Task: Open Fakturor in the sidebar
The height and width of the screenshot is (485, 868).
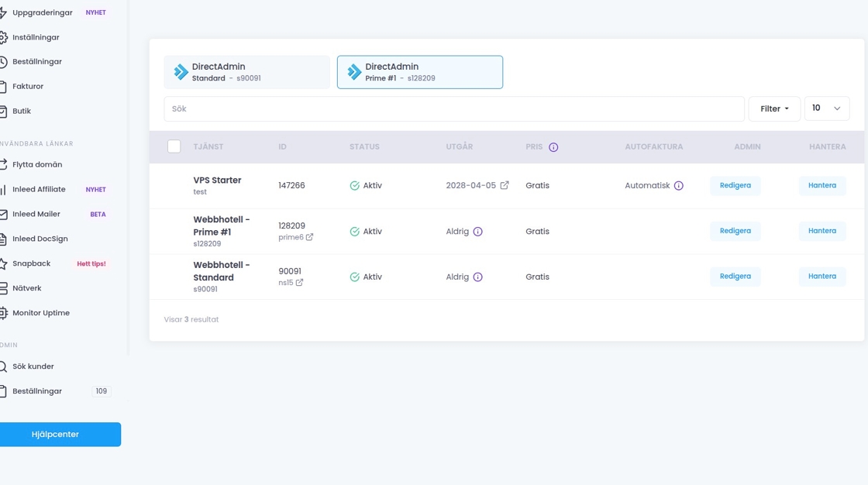Action: pyautogui.click(x=28, y=86)
